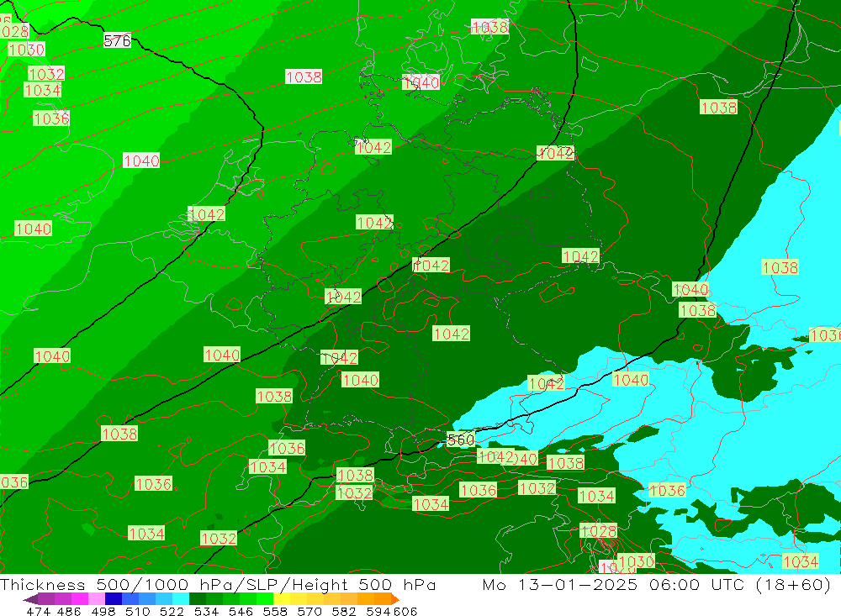The height and width of the screenshot is (616, 841).
Task: Select the darkest green swatch in the legend
Action: 198,599
